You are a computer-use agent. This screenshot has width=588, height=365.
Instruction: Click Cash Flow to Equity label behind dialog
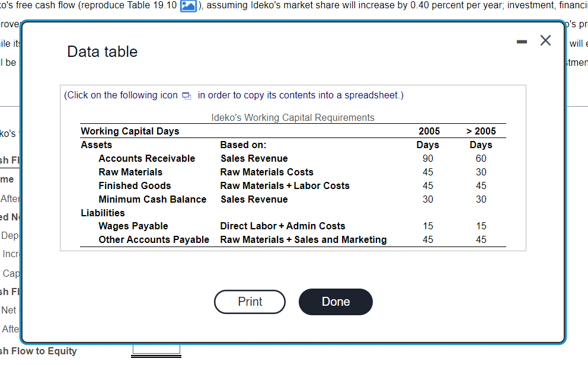coord(39,351)
